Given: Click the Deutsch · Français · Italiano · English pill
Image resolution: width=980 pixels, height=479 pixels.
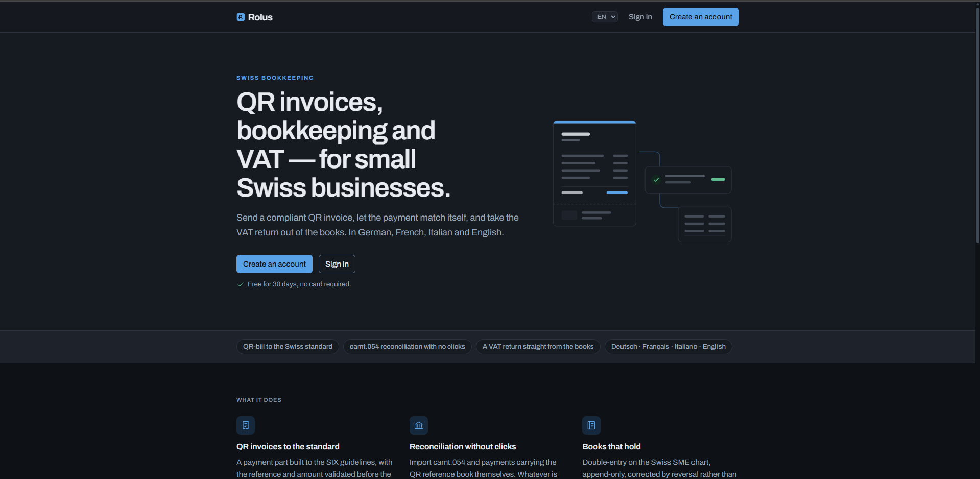Looking at the screenshot, I should tap(668, 347).
